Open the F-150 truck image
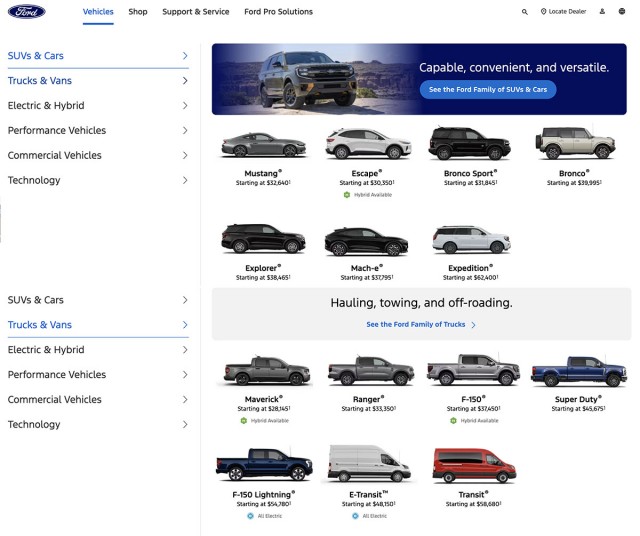Viewport: 640px width, 536px height. click(473, 370)
